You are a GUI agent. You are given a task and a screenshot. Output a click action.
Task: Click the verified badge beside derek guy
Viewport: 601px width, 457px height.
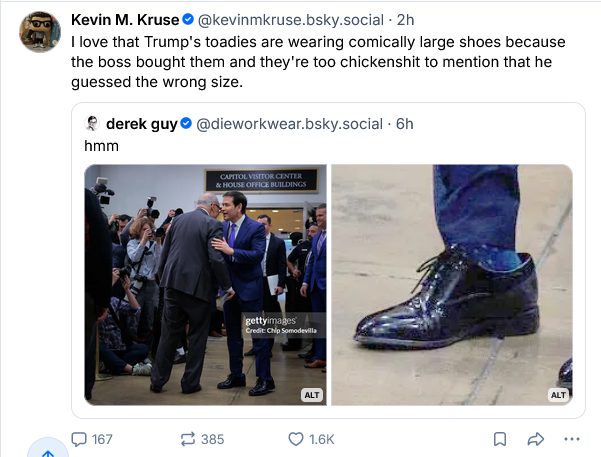pyautogui.click(x=186, y=124)
